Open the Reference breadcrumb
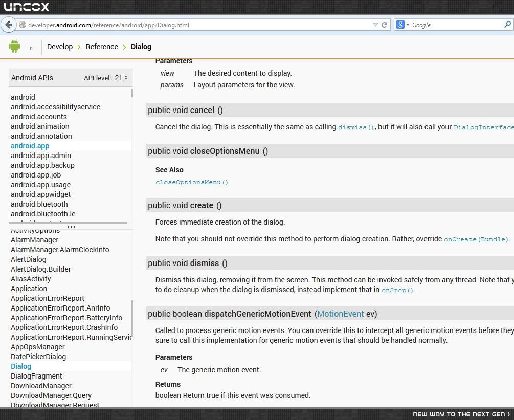The image size is (514, 420). [102, 47]
